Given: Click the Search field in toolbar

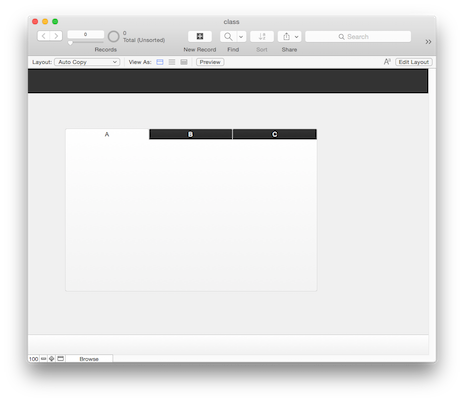Looking at the screenshot, I should (358, 36).
